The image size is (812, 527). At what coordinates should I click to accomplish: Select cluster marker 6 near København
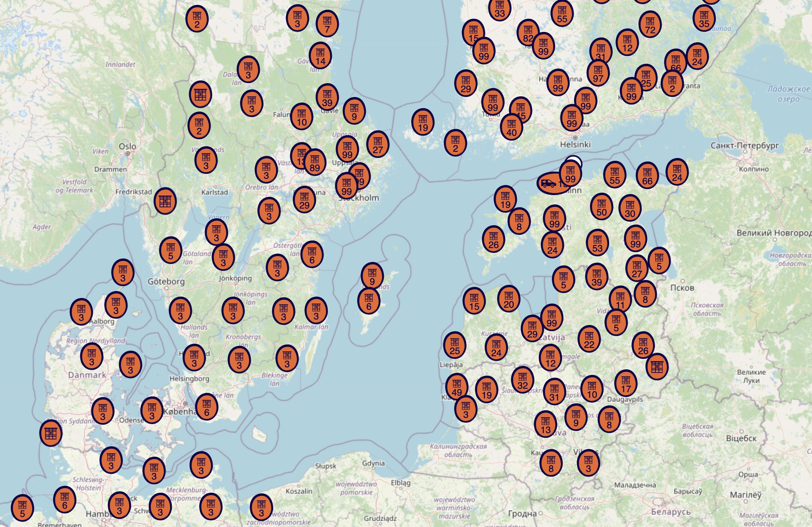[x=206, y=407]
